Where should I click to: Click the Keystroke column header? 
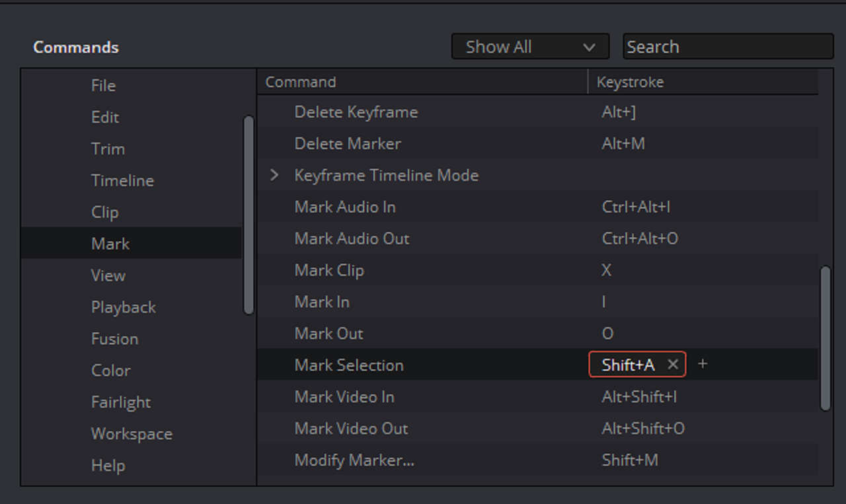703,82
